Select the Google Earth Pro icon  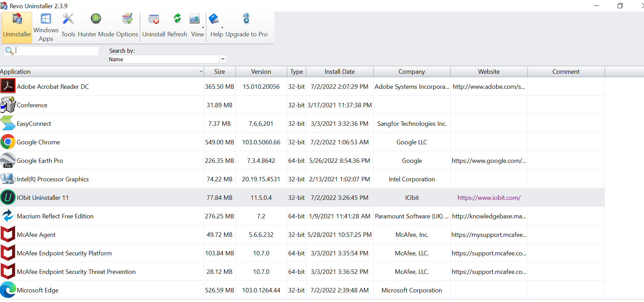tap(8, 160)
